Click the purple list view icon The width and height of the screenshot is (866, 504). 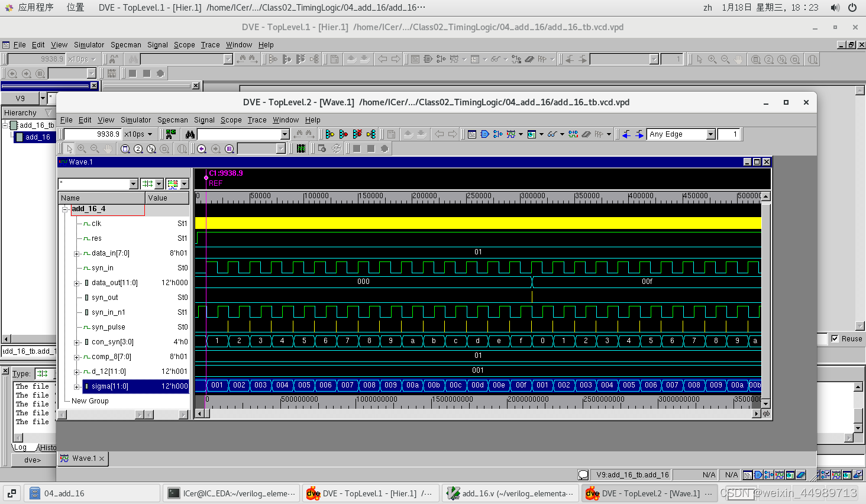tap(229, 149)
